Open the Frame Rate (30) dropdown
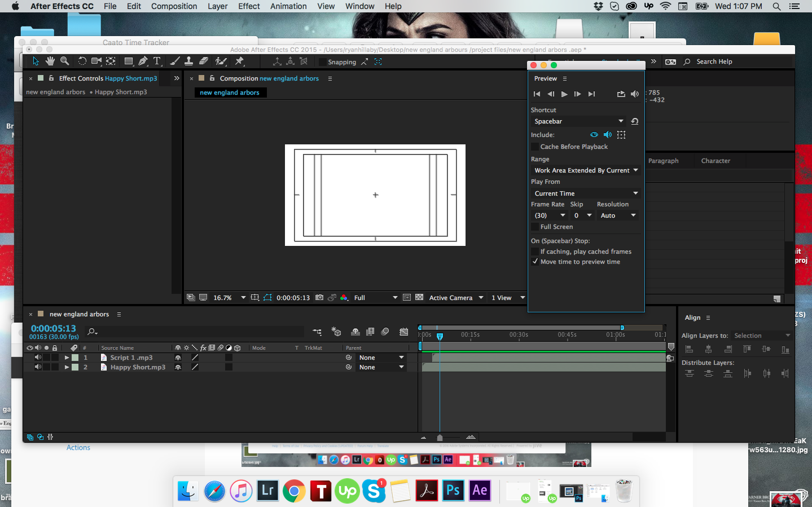 coord(550,215)
